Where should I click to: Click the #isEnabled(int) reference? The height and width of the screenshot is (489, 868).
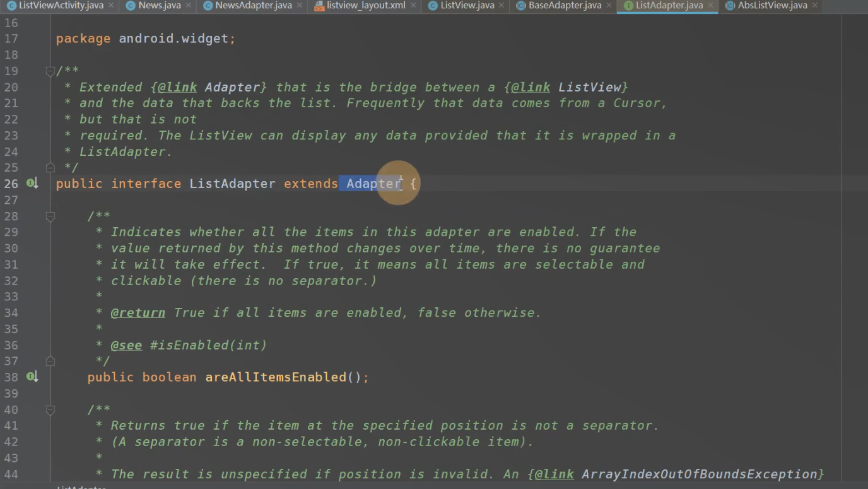[209, 345]
